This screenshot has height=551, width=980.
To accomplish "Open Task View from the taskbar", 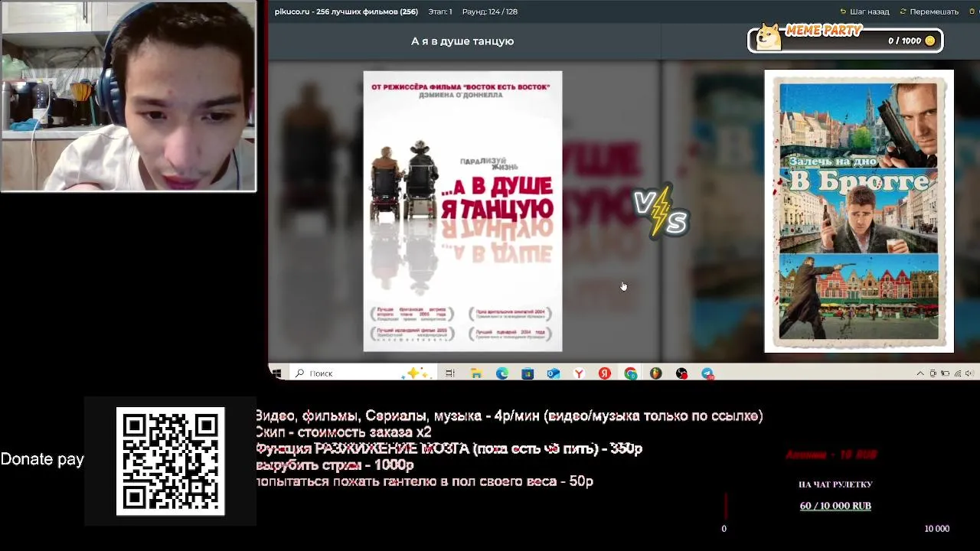I will (x=450, y=373).
